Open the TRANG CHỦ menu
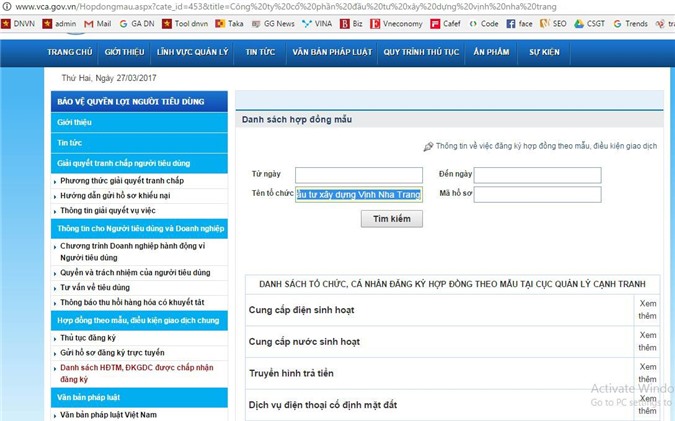675x421 pixels. [69, 51]
